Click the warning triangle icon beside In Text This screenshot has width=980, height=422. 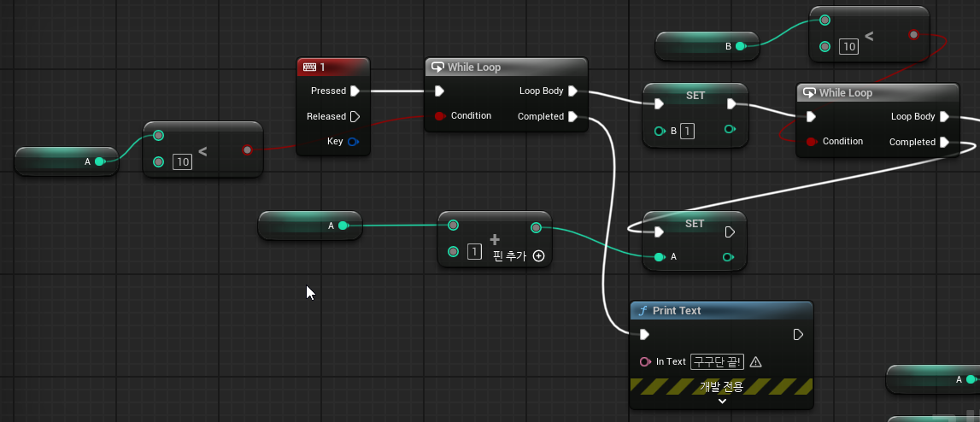pyautogui.click(x=755, y=361)
